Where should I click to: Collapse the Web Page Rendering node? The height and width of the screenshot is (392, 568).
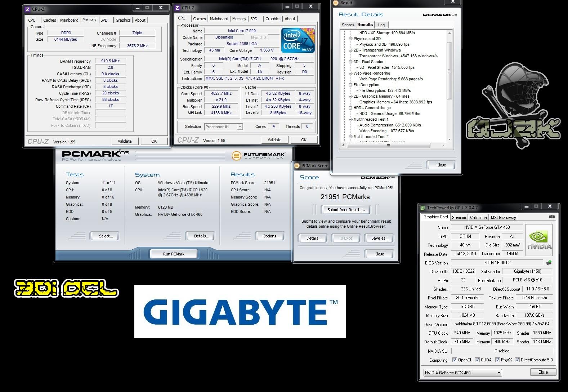350,73
